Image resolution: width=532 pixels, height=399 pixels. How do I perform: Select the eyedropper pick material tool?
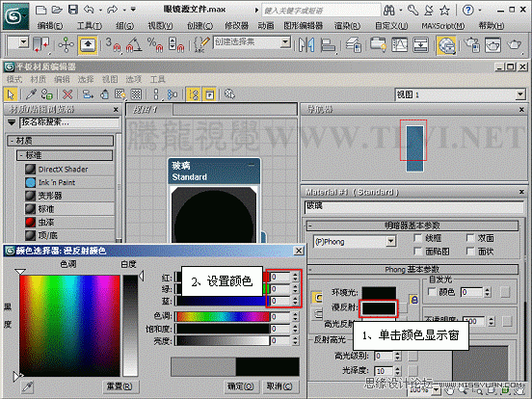tap(31, 94)
